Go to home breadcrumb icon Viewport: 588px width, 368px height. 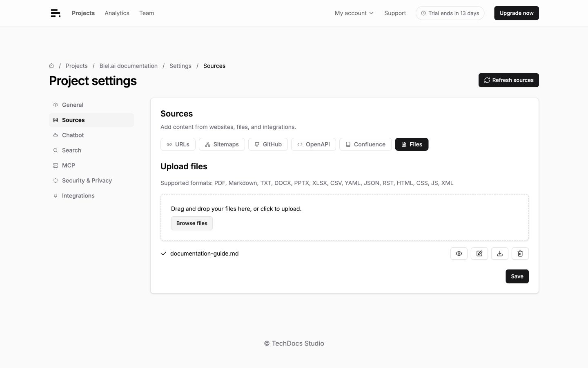[x=51, y=65]
